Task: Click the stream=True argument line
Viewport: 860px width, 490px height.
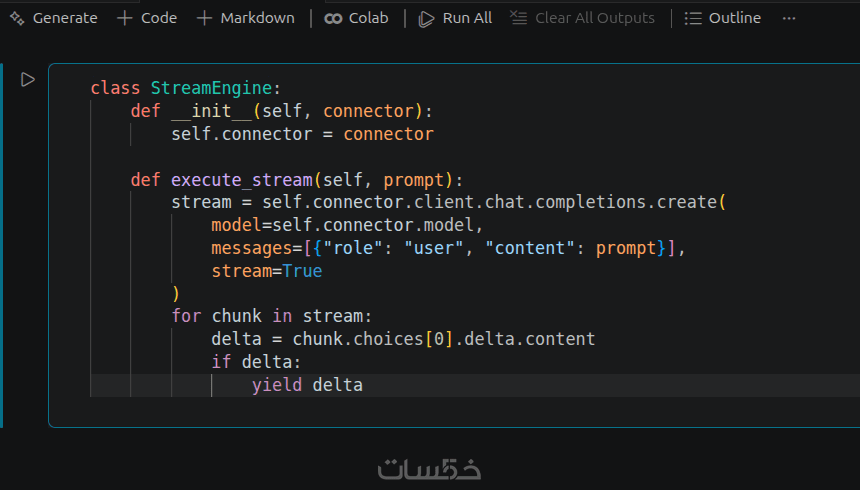Action: point(266,271)
